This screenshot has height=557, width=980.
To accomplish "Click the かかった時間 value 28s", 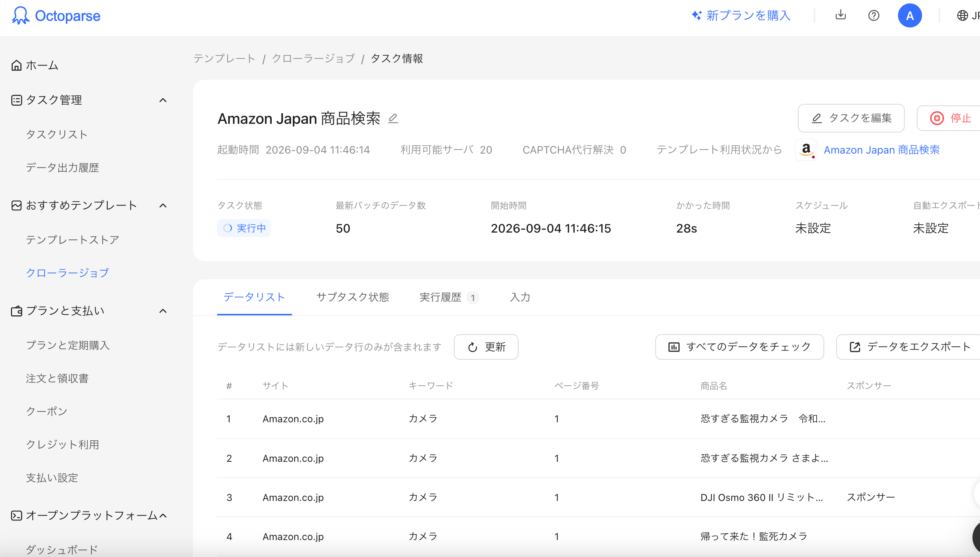I will click(686, 228).
